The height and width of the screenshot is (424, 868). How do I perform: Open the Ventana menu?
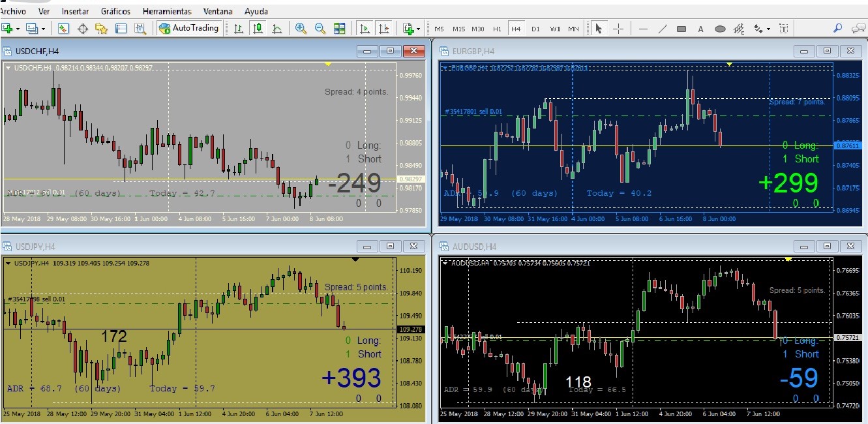pos(218,11)
